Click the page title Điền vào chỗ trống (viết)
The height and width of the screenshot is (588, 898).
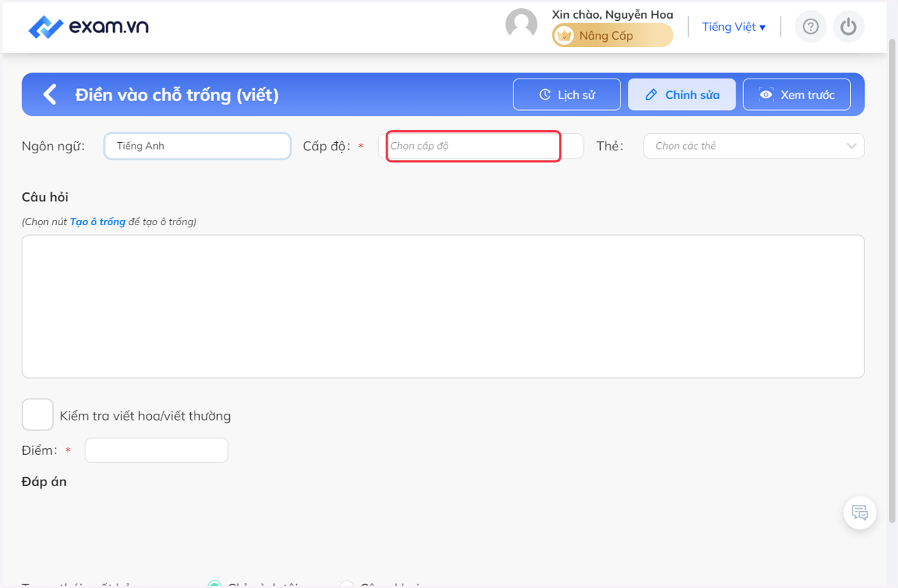pyautogui.click(x=177, y=95)
